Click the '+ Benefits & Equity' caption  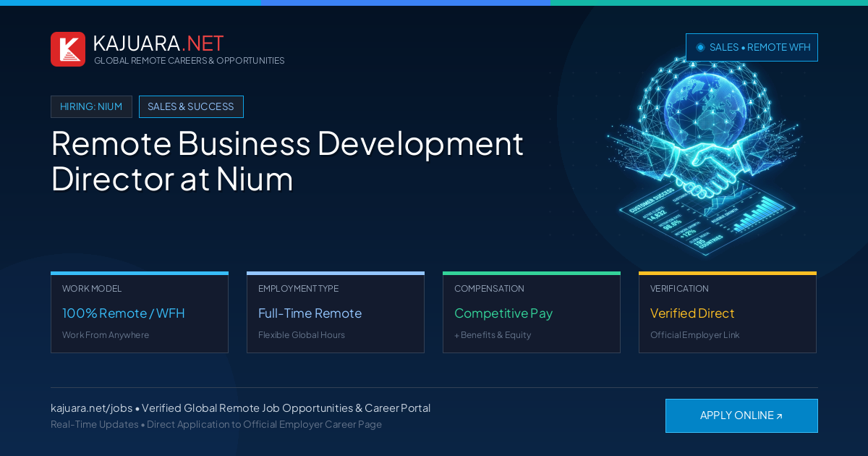(493, 335)
